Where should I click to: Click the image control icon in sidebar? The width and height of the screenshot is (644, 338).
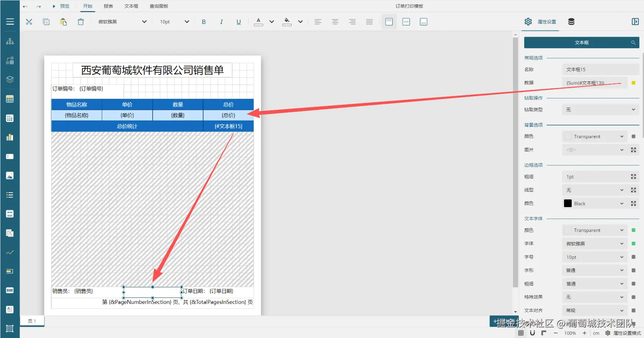click(10, 175)
